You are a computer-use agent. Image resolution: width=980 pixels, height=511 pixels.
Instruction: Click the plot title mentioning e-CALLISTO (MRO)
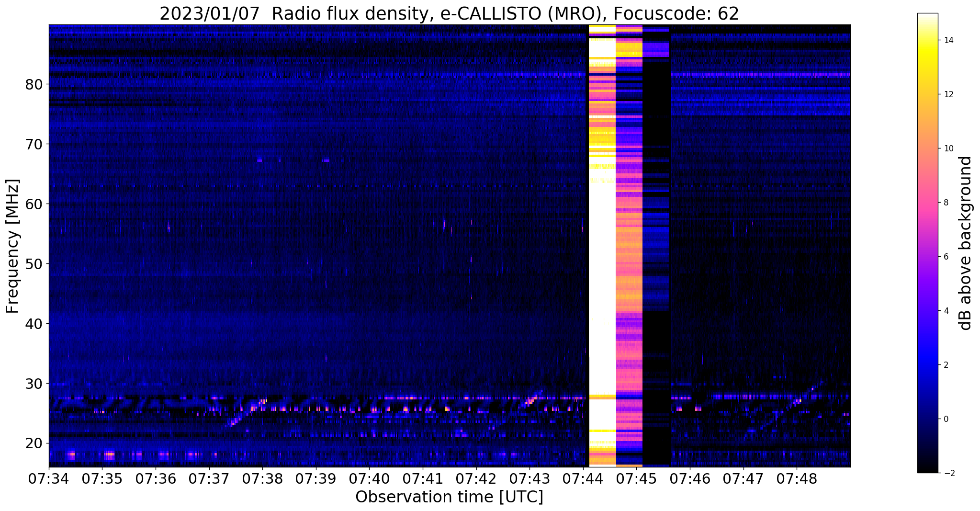click(x=449, y=13)
